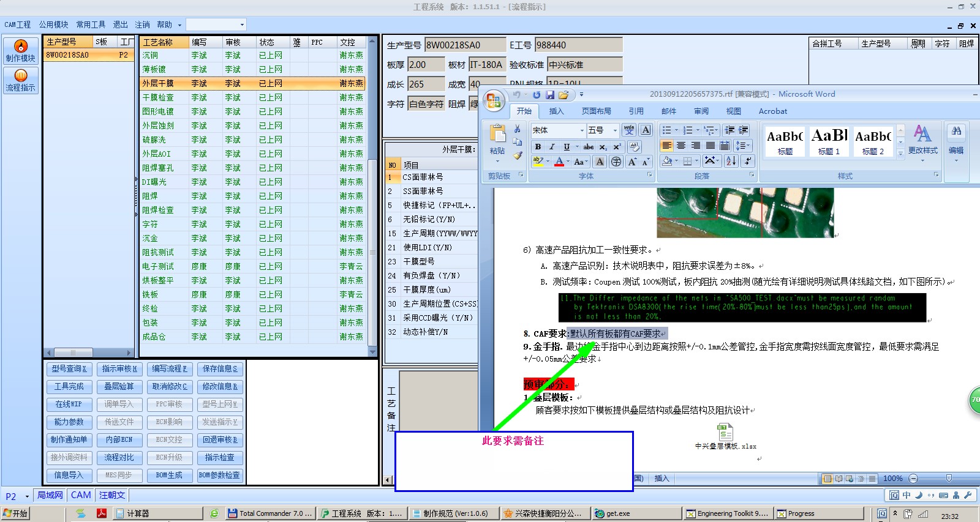Screen dimensions: 980x522
Task: Toggle italic formatting
Action: pos(552,147)
